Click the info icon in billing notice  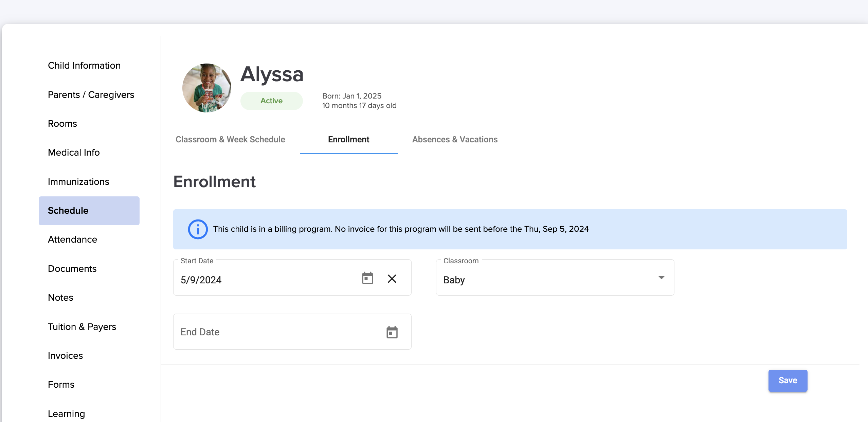pyautogui.click(x=198, y=229)
